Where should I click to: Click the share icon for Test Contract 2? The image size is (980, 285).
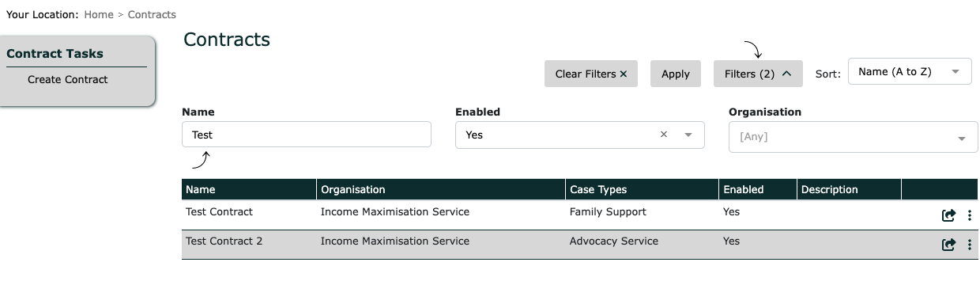(948, 245)
